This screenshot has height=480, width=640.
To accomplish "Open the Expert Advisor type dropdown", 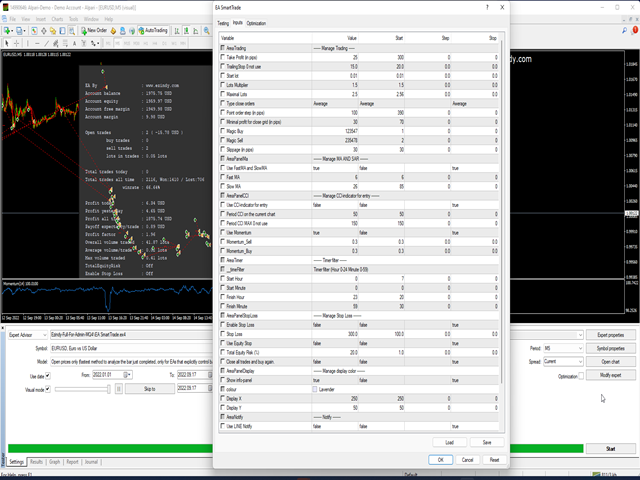I will click(28, 335).
